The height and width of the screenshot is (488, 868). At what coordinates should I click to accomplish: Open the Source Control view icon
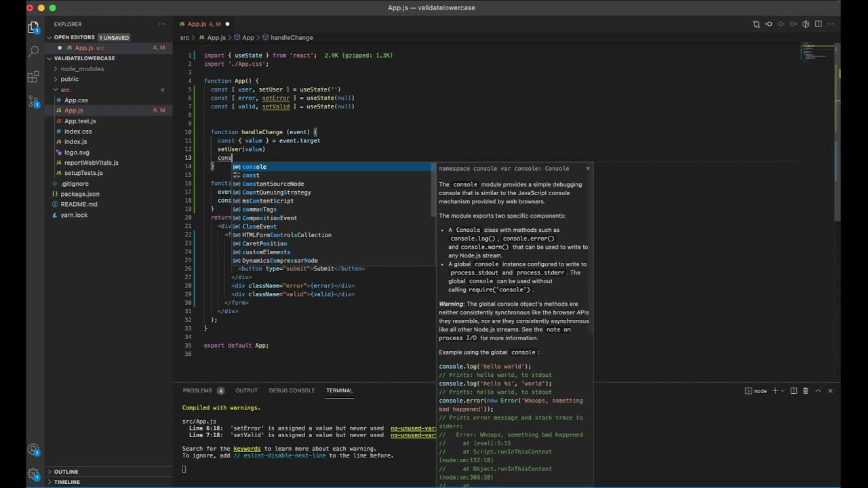point(33,102)
